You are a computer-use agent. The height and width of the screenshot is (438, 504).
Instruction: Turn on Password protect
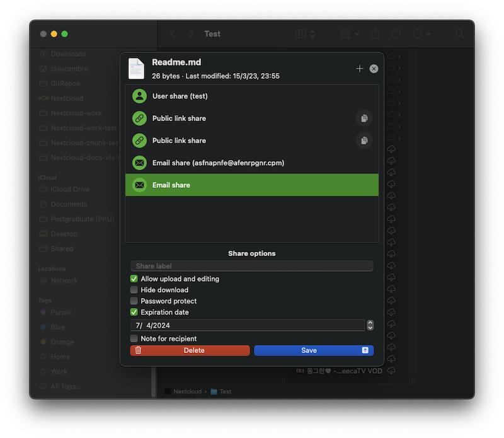coord(134,301)
